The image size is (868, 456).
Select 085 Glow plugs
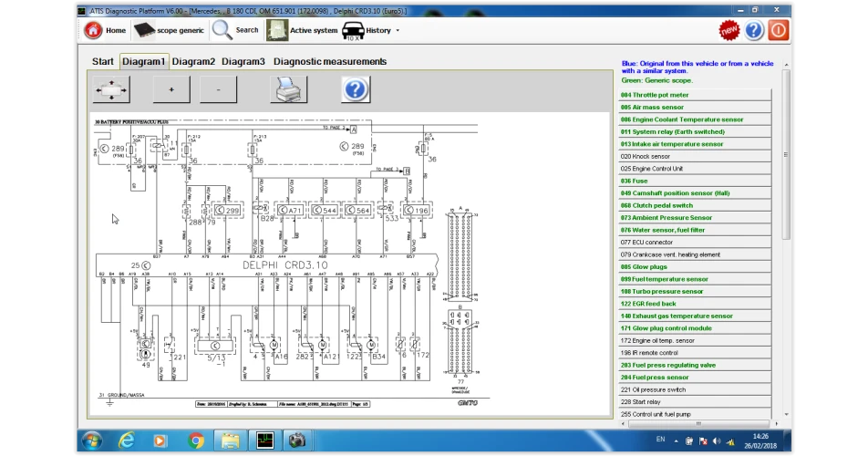point(695,266)
